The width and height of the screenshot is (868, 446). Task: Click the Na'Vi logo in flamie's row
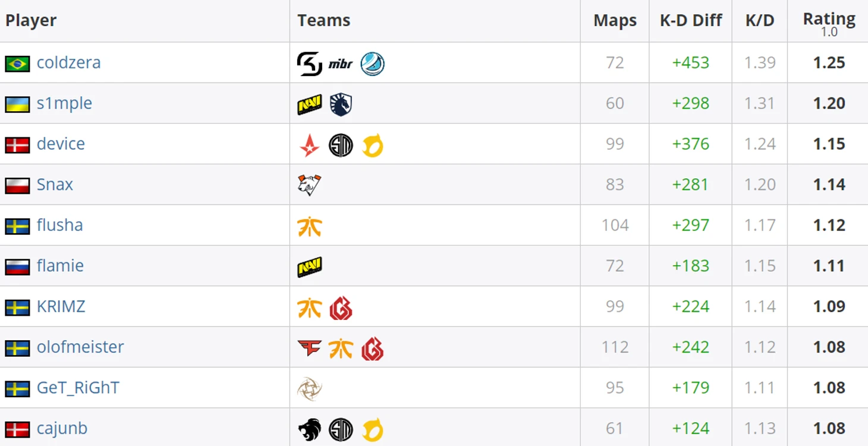tap(309, 267)
